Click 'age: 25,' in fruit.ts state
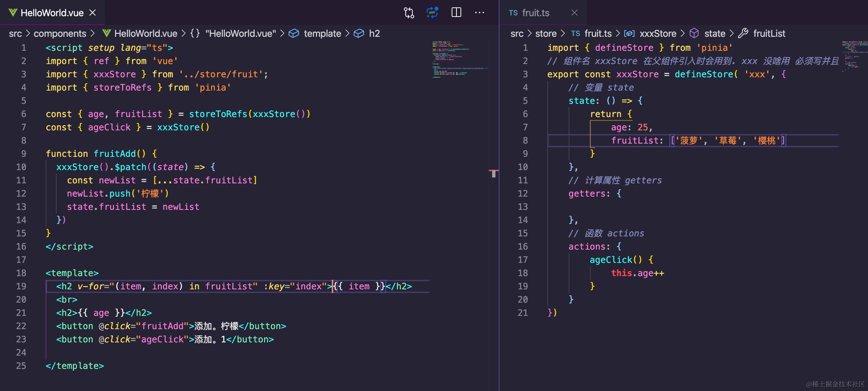 [x=632, y=127]
